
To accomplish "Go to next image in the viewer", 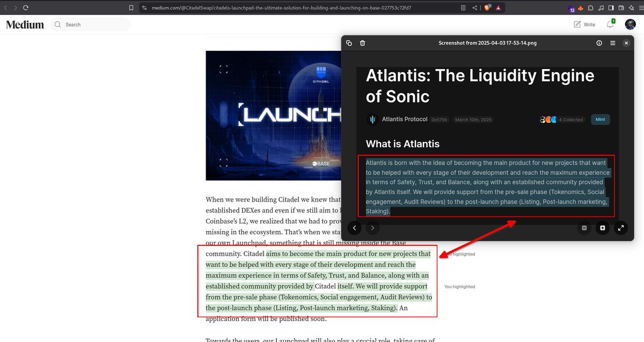I will (x=372, y=228).
